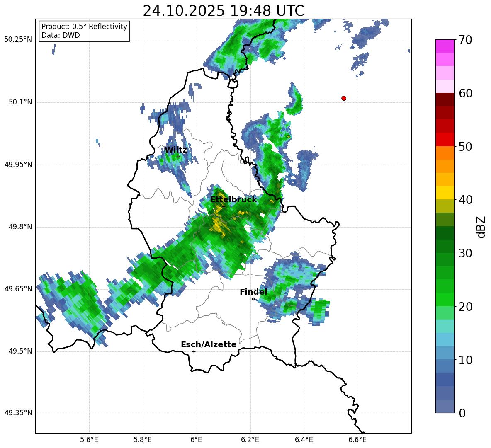
Task: Click the 49.95°N latitude label
Action: (x=18, y=165)
